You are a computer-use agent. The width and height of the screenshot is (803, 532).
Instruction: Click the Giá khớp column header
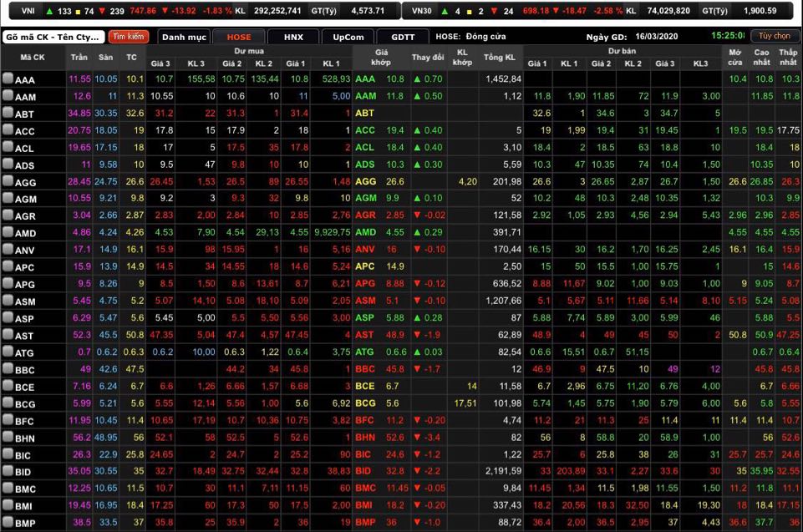381,58
